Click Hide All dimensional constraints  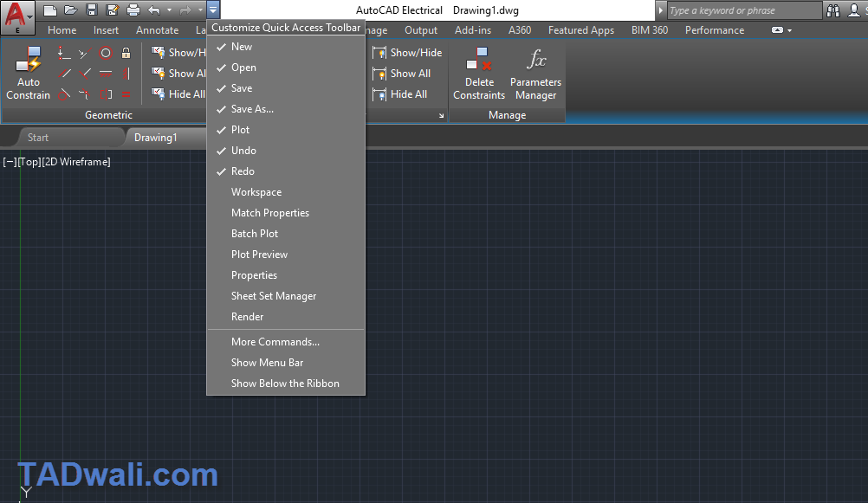[x=407, y=94]
